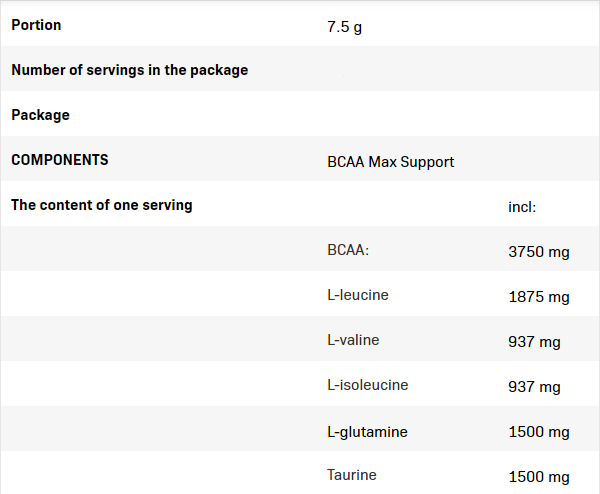Click "Number of servings in the package" label
The width and height of the screenshot is (600, 494).
pos(129,70)
